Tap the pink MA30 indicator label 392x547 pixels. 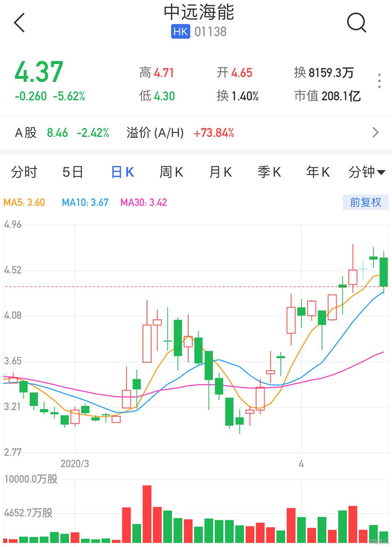point(143,203)
